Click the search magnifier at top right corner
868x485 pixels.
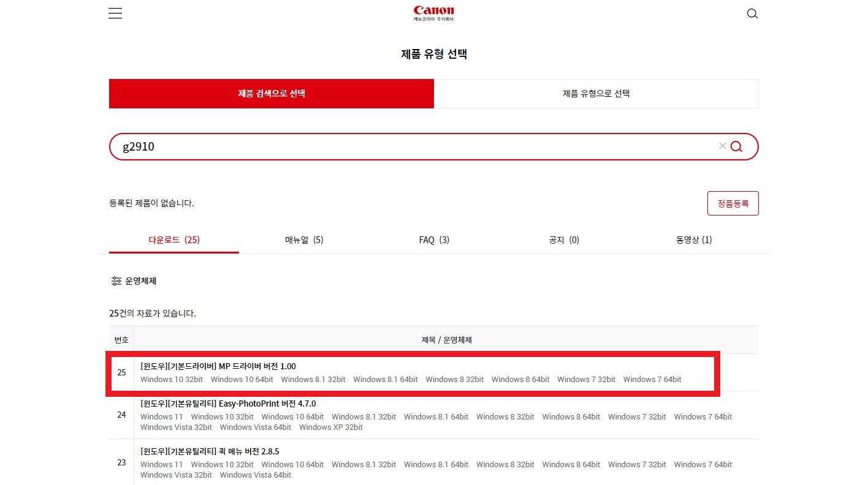[x=752, y=13]
